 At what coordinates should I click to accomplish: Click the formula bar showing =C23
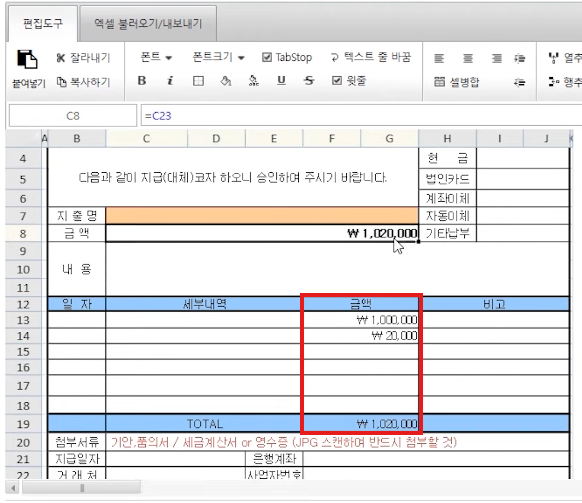click(361, 116)
